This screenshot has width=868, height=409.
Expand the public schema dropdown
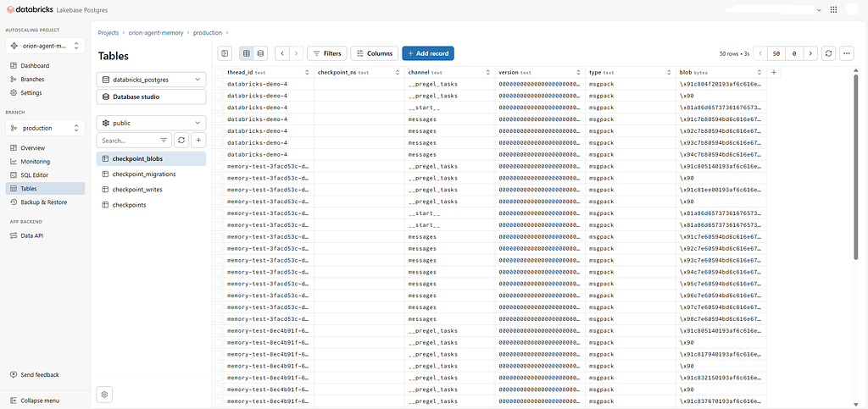coord(151,124)
